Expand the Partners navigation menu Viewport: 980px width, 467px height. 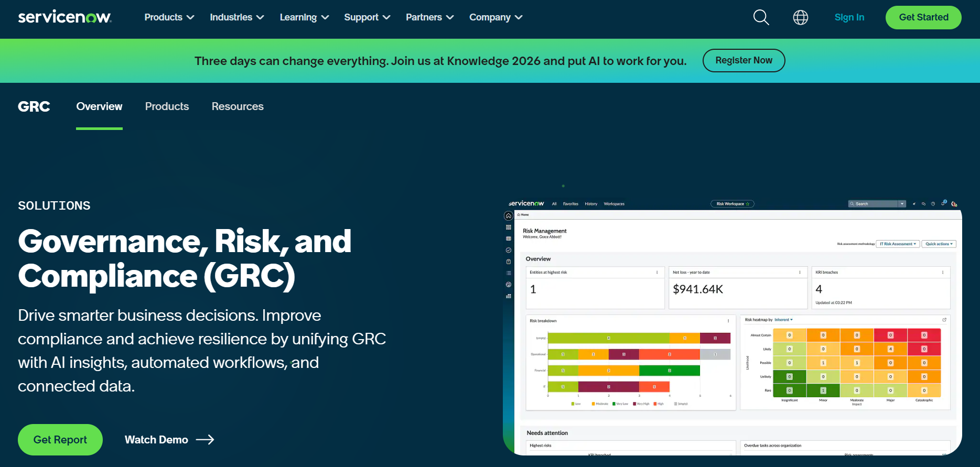click(430, 17)
